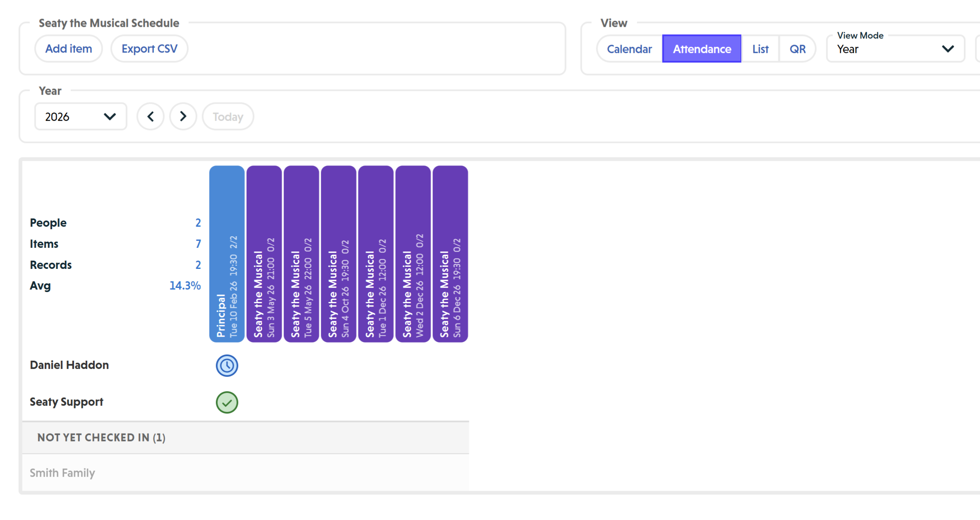Viewport: 980px width, 520px height.
Task: Click the next year arrow
Action: [x=183, y=116]
